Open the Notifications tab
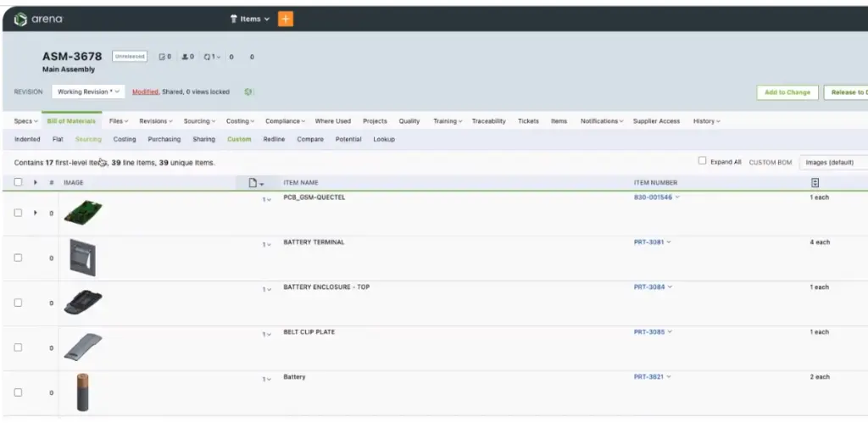This screenshot has width=868, height=434. click(x=602, y=121)
